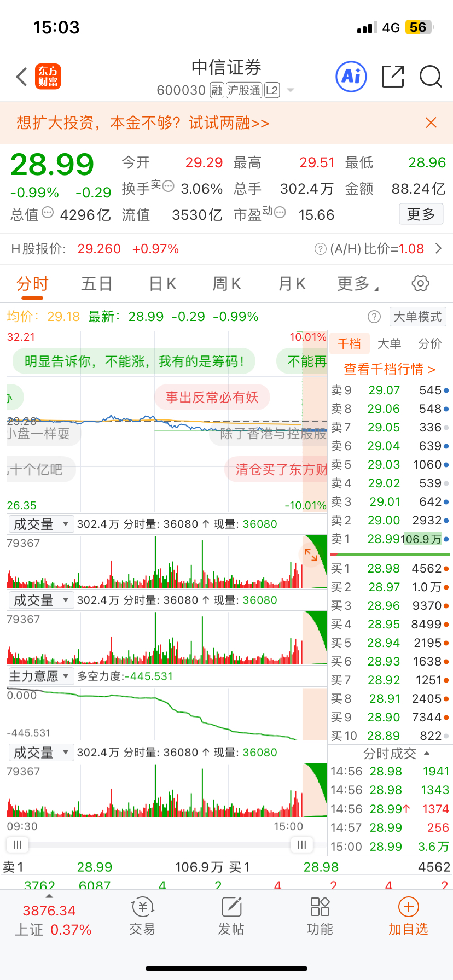Open the 发帖 compose icon

pos(231,907)
